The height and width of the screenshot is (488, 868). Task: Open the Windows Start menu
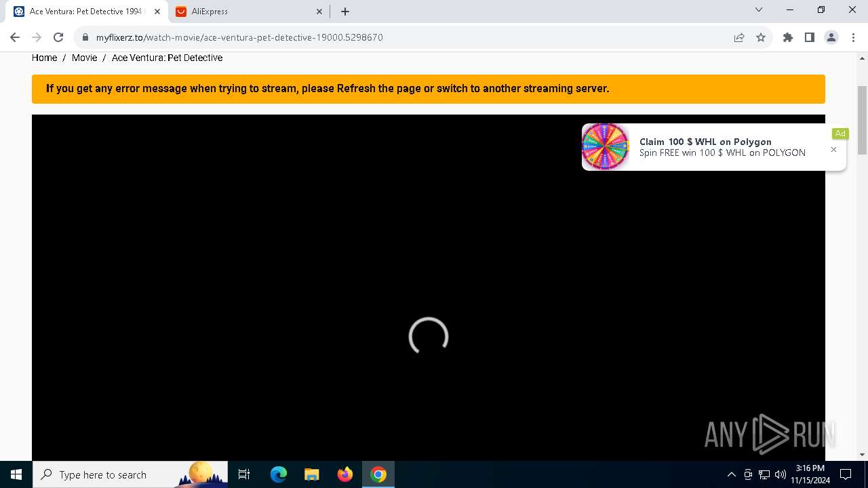16,474
